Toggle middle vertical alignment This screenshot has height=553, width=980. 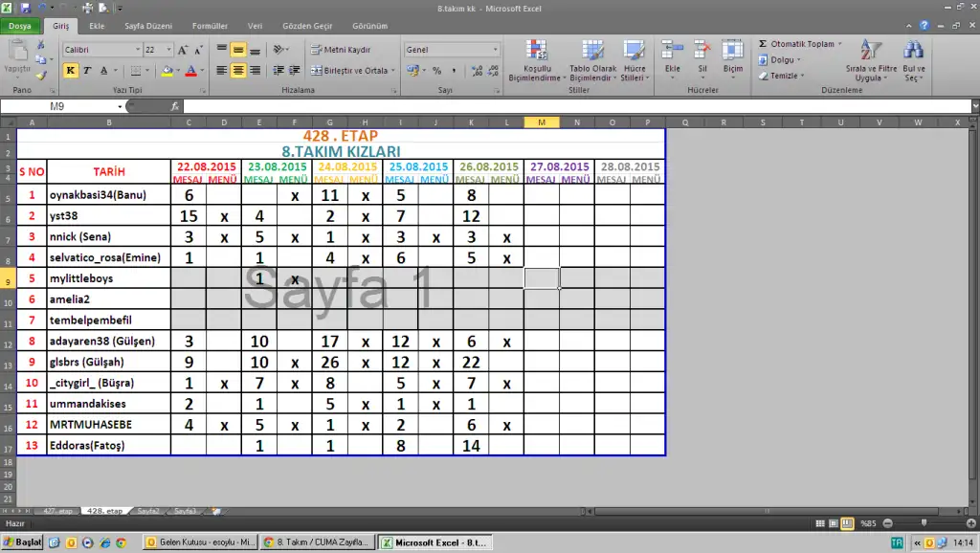[238, 50]
